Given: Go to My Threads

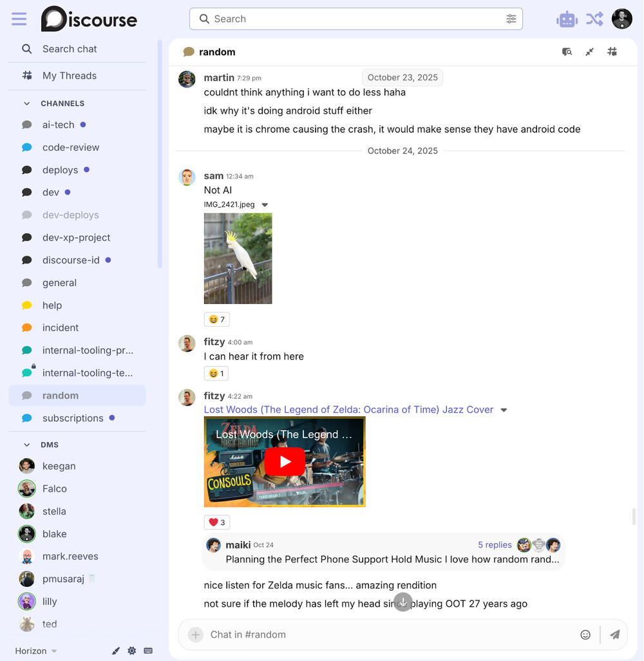Looking at the screenshot, I should [70, 75].
